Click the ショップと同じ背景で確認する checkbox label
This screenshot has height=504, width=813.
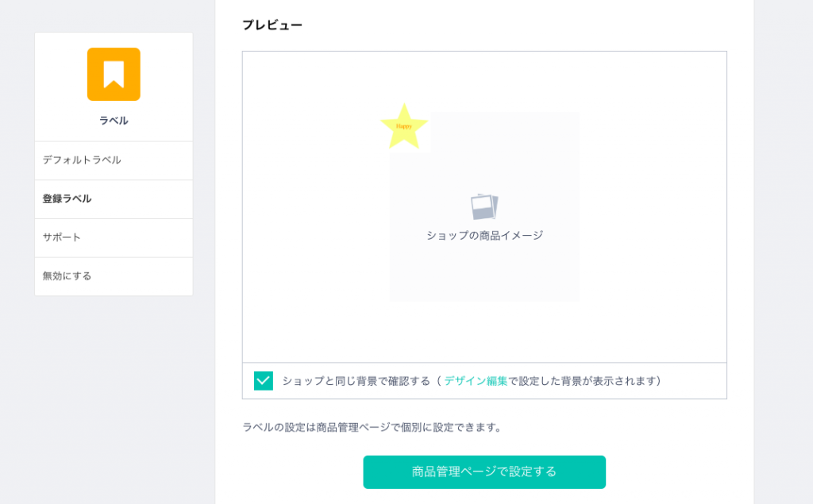tap(356, 381)
